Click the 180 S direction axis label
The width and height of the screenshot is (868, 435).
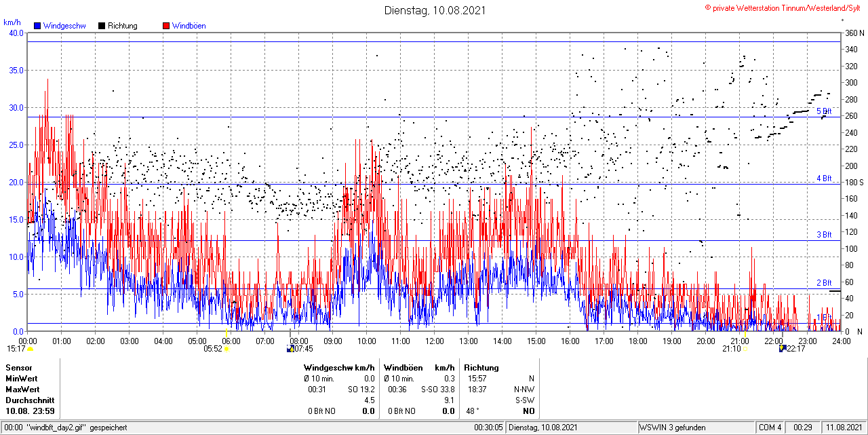pyautogui.click(x=854, y=182)
